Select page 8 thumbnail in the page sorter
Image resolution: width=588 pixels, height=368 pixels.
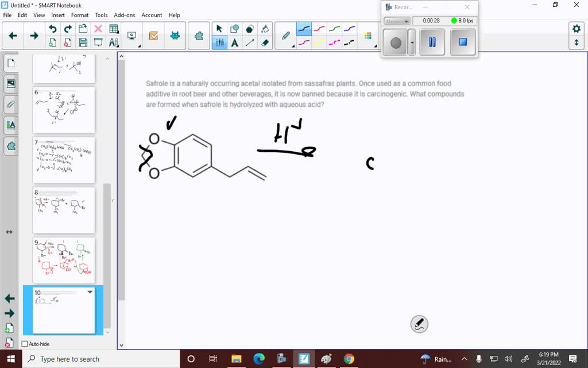point(63,210)
